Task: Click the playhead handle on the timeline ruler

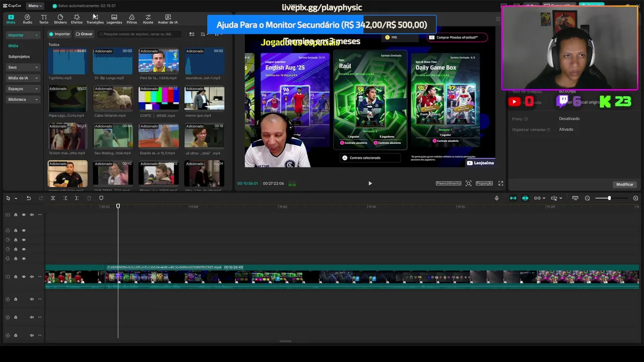Action: pyautogui.click(x=118, y=206)
